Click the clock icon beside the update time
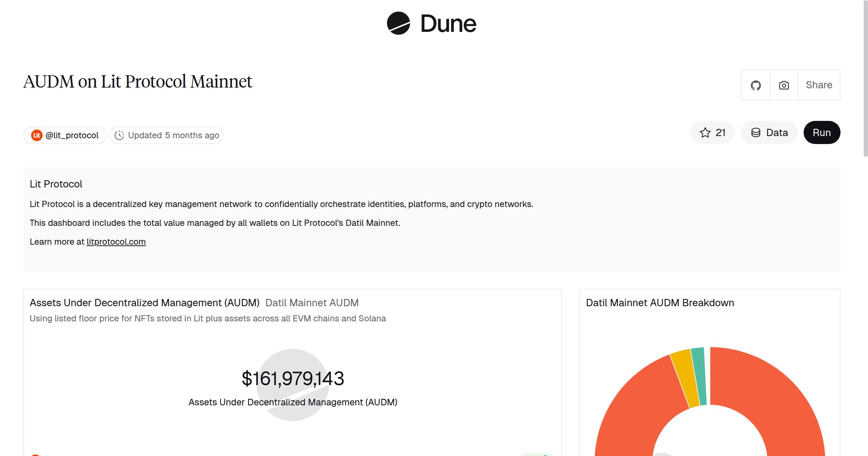The image size is (868, 456). pos(120,135)
